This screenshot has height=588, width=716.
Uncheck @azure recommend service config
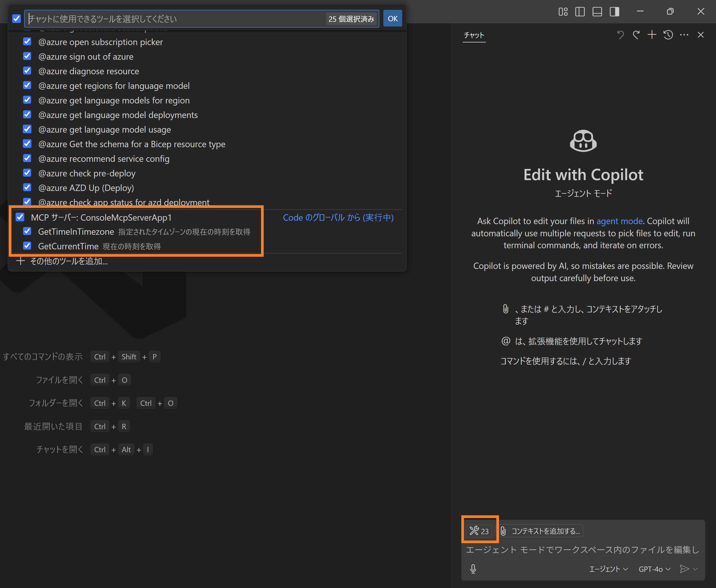(x=27, y=158)
